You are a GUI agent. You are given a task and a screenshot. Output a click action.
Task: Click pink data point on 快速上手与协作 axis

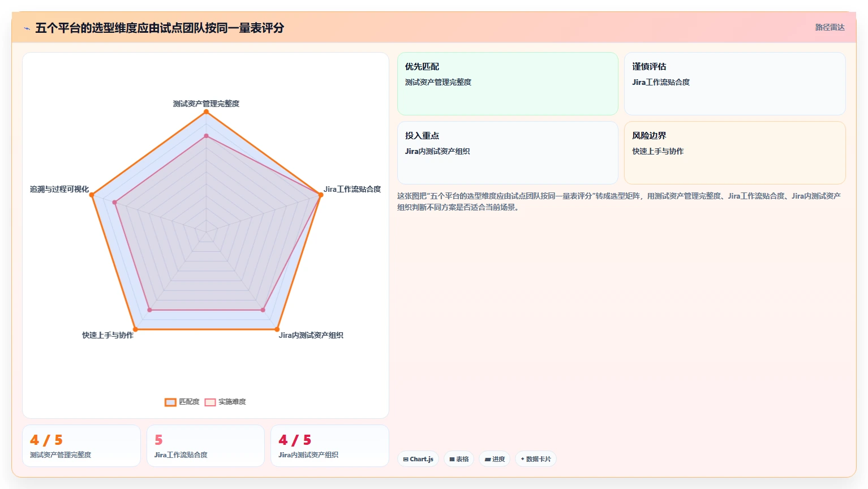pyautogui.click(x=149, y=310)
